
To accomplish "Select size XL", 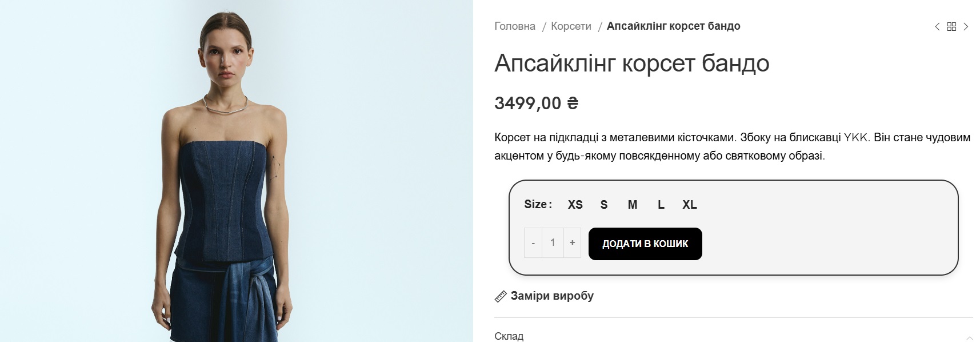I will [689, 204].
